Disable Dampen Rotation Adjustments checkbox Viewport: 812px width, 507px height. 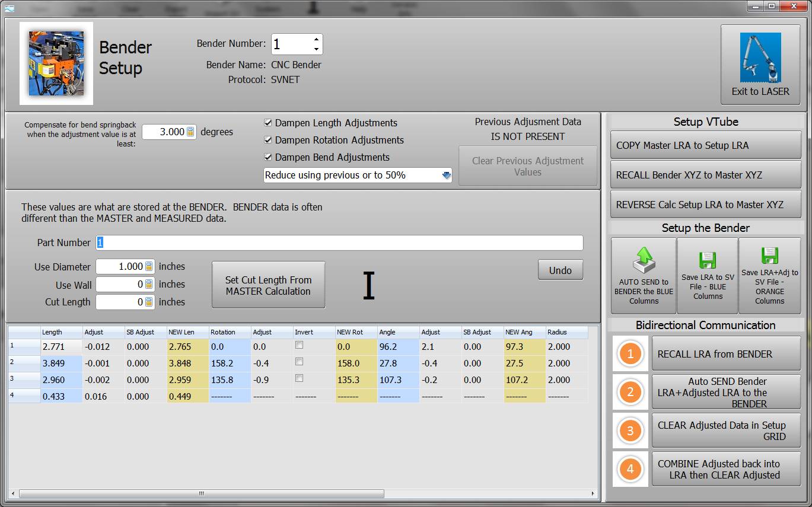click(268, 140)
